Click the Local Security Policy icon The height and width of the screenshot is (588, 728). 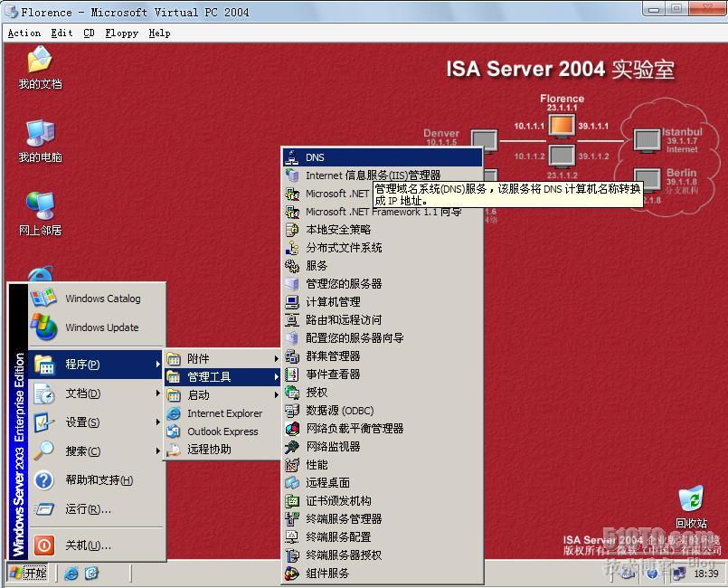click(292, 230)
